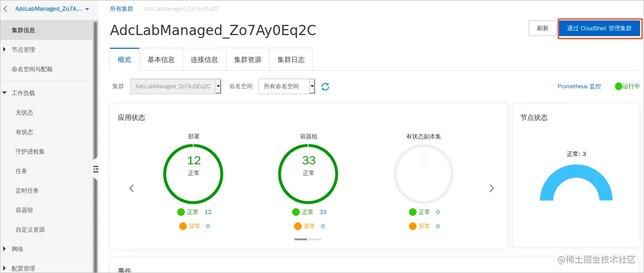Click the 部署 status ring chart

193,174
